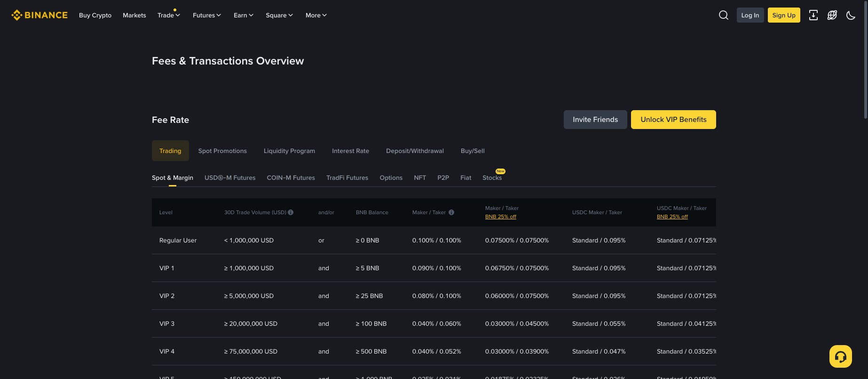
Task: Open the language globe icon
Action: click(832, 15)
